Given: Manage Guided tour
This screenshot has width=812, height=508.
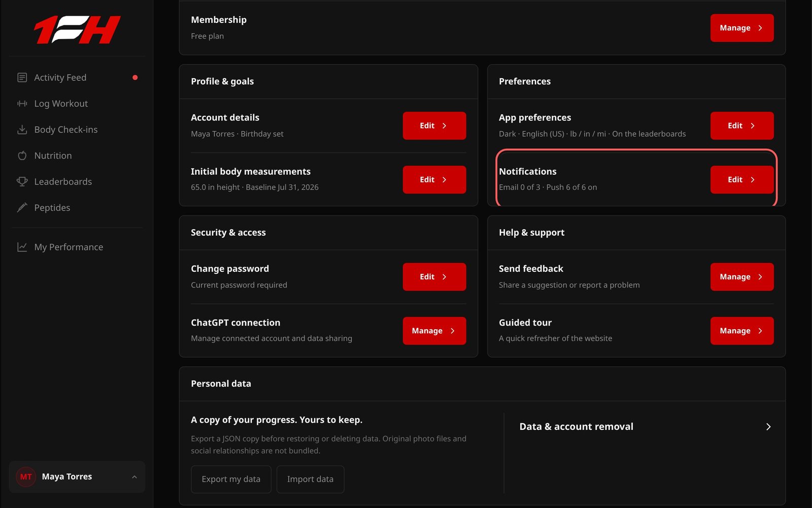Looking at the screenshot, I should [742, 331].
